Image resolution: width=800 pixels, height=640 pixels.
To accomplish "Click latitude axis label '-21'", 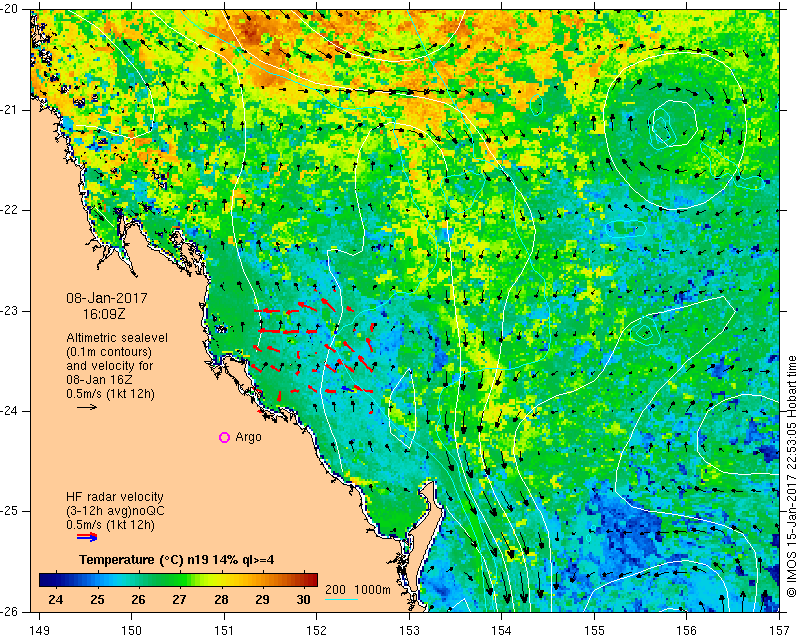I will click(x=11, y=110).
